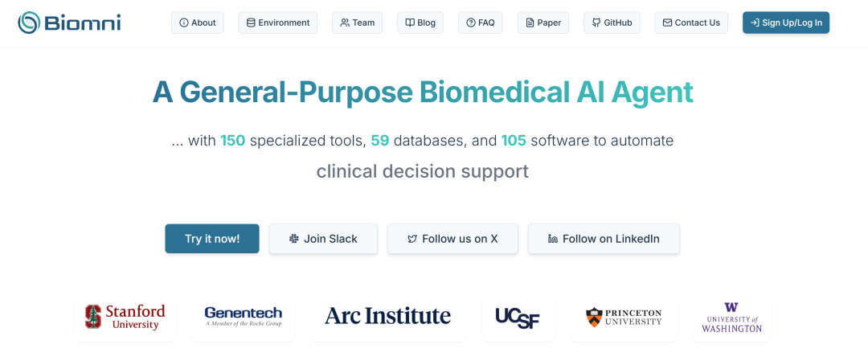The image size is (868, 357).
Task: Click the Slack icon on Join Slack
Action: tap(293, 239)
